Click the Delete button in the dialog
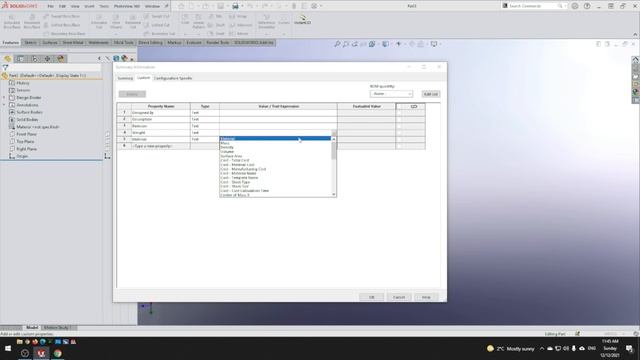Image resolution: width=640 pixels, height=360 pixels. 132,94
